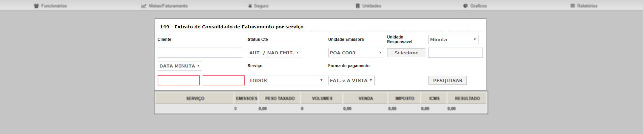Click the Unidade Emissora label
This screenshot has width=644, height=134.
(x=346, y=39)
